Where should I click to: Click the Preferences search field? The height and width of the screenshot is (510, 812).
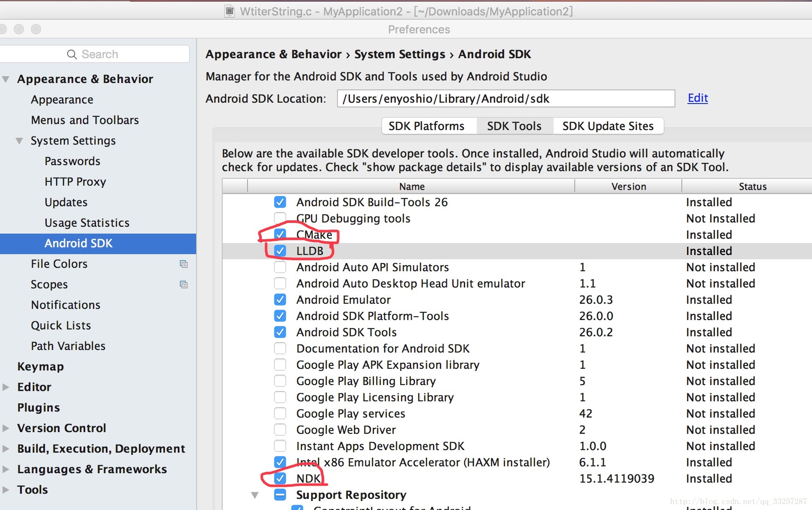(x=94, y=54)
